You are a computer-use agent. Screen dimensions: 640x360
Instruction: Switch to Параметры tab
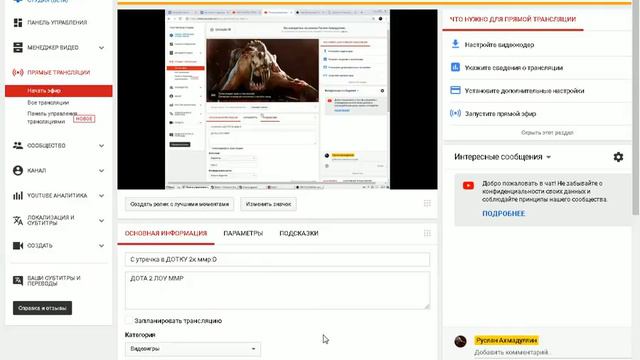pyautogui.click(x=243, y=233)
